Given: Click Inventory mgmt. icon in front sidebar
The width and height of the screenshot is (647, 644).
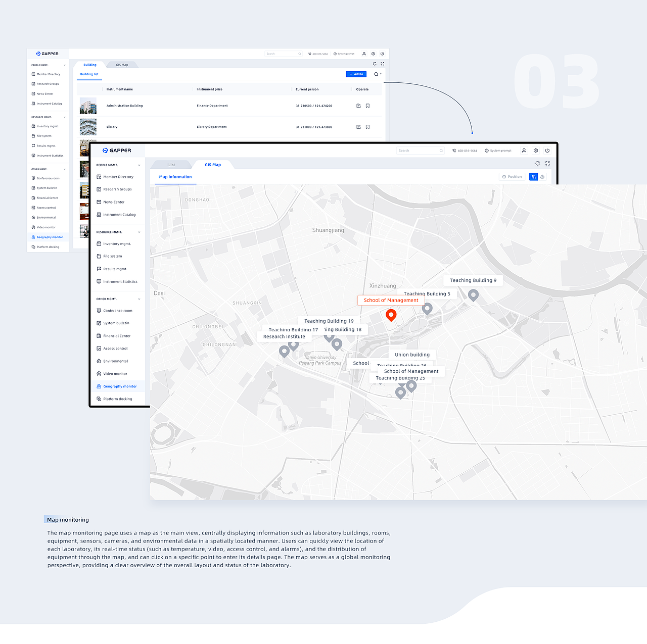Looking at the screenshot, I should [x=99, y=244].
